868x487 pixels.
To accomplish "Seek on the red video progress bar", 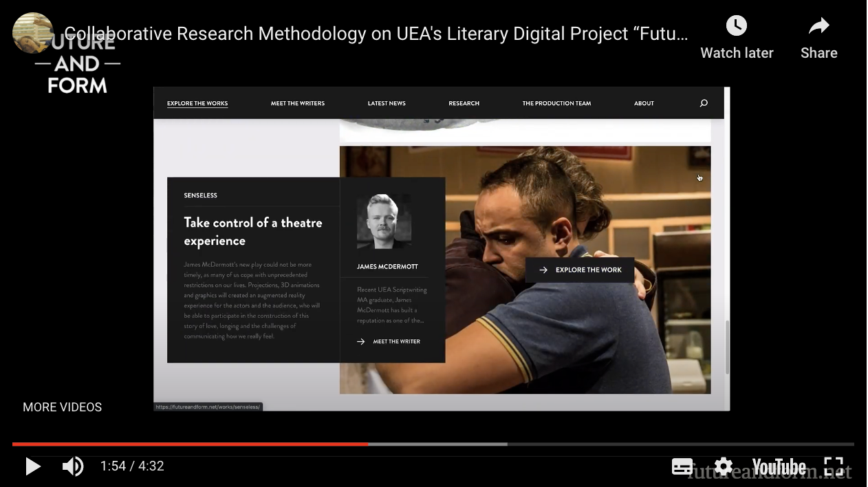I will (190, 444).
